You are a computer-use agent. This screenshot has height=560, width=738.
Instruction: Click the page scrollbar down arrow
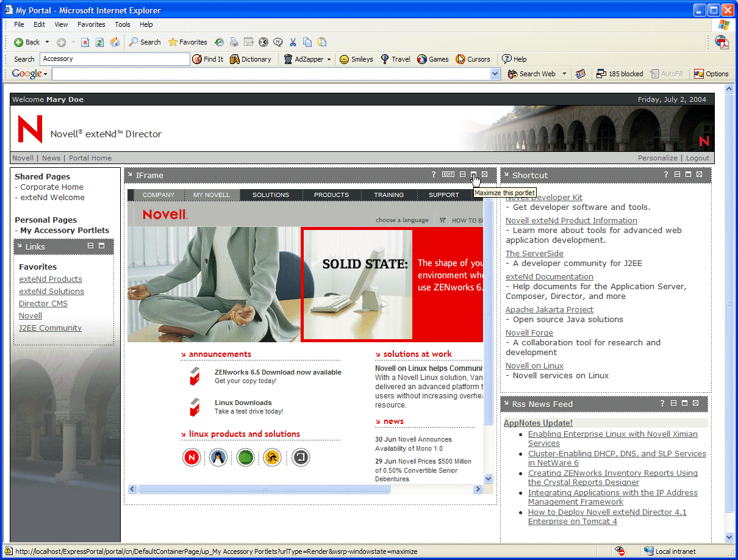click(729, 537)
